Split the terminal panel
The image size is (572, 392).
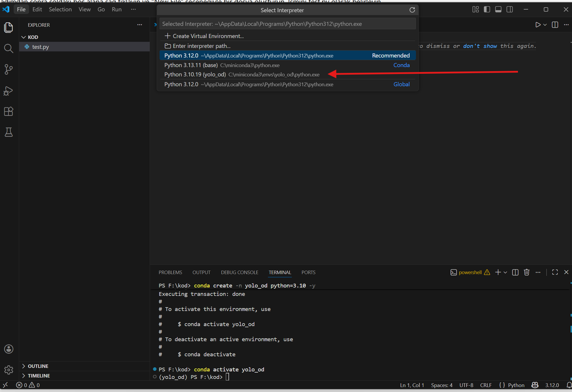pos(515,272)
